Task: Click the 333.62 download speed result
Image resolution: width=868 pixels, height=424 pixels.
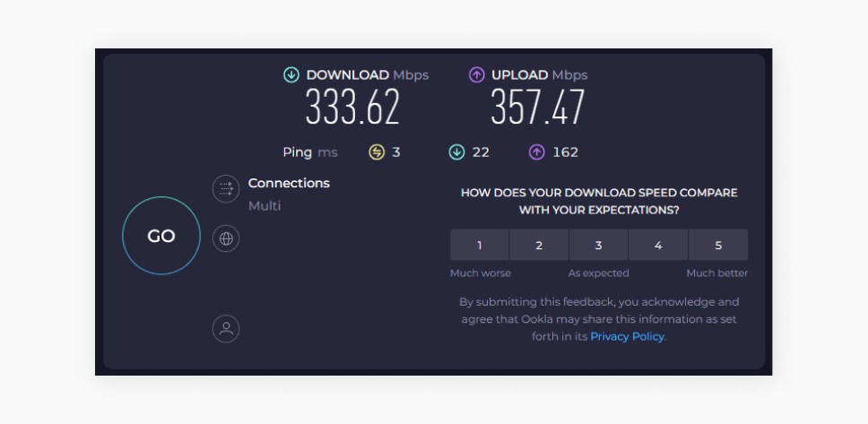Action: [352, 108]
